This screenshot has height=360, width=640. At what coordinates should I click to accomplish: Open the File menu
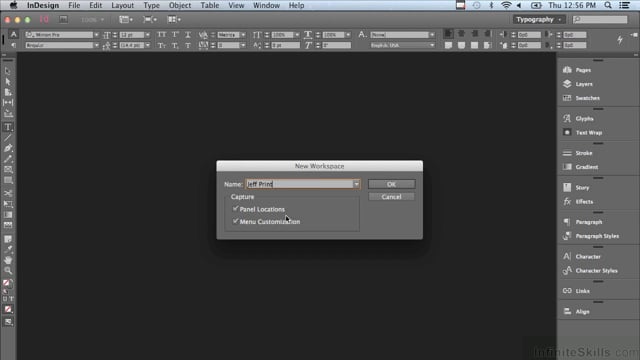pos(74,5)
